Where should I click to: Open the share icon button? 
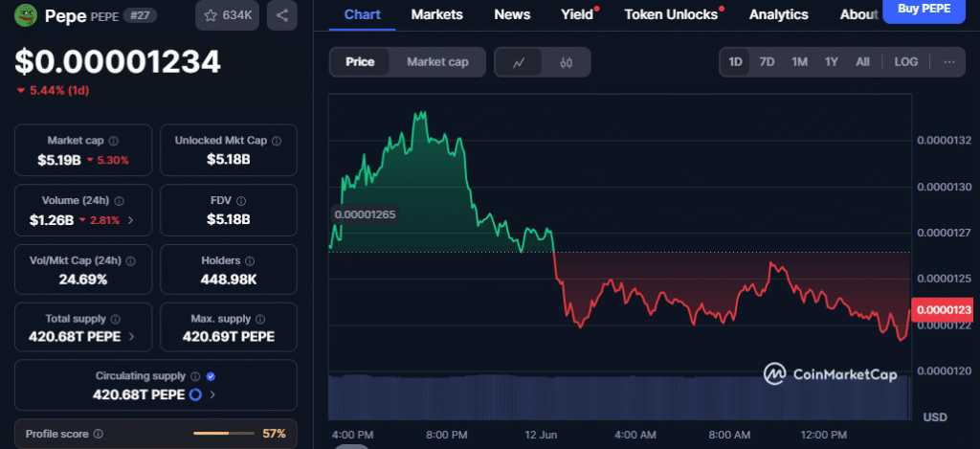point(282,15)
